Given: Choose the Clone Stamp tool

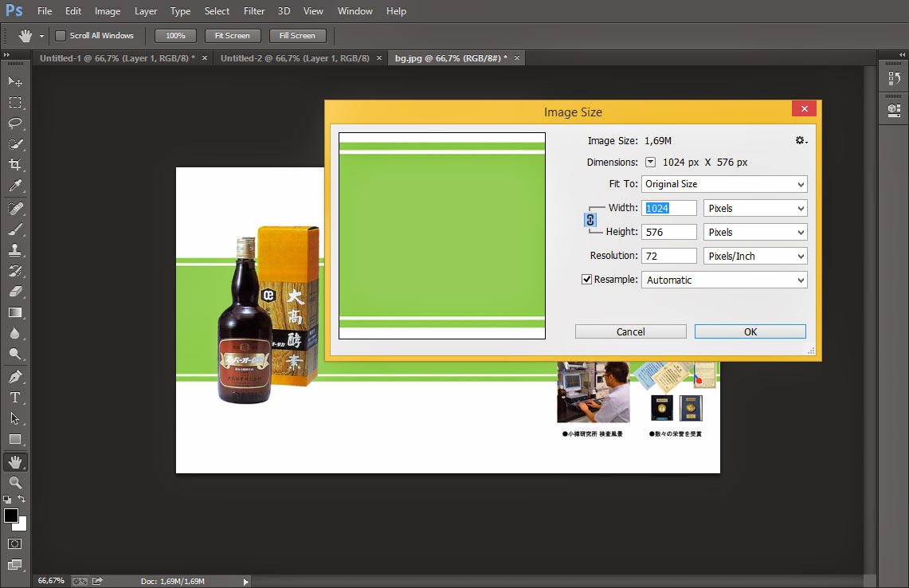Looking at the screenshot, I should [15, 249].
